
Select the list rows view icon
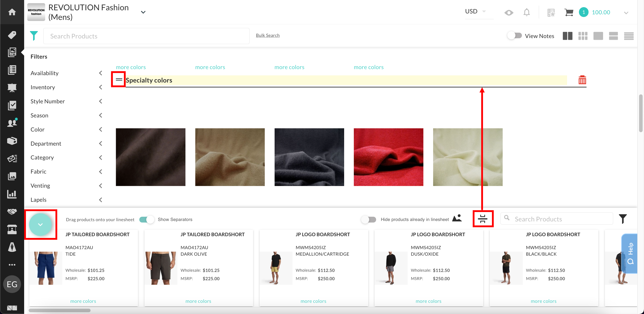pos(629,36)
